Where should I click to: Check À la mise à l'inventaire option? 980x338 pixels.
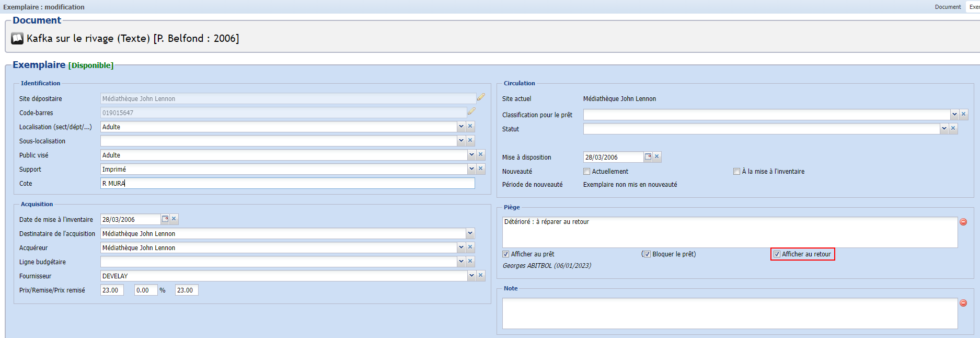[737, 172]
